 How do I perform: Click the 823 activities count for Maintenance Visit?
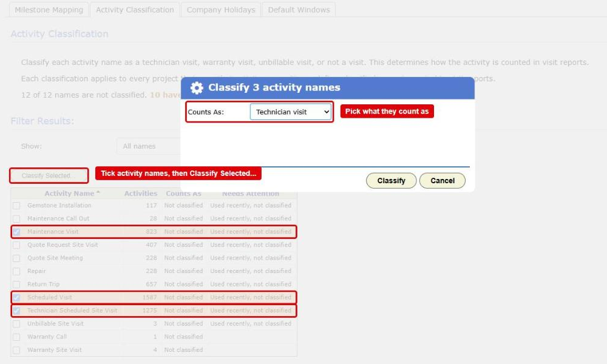[x=151, y=232]
